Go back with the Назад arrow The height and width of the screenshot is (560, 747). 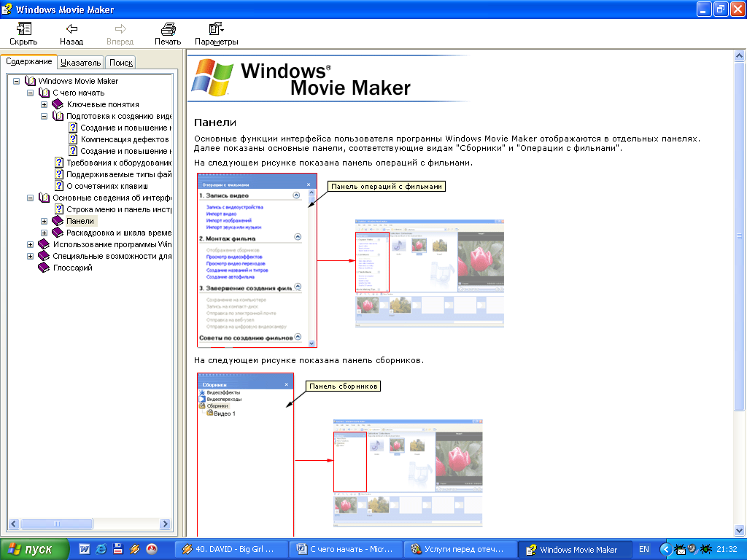(71, 29)
